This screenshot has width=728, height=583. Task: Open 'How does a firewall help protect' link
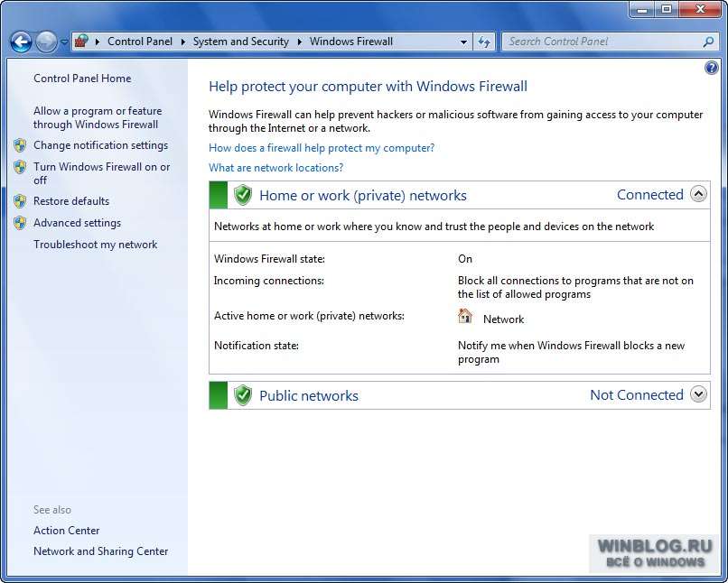pos(322,148)
